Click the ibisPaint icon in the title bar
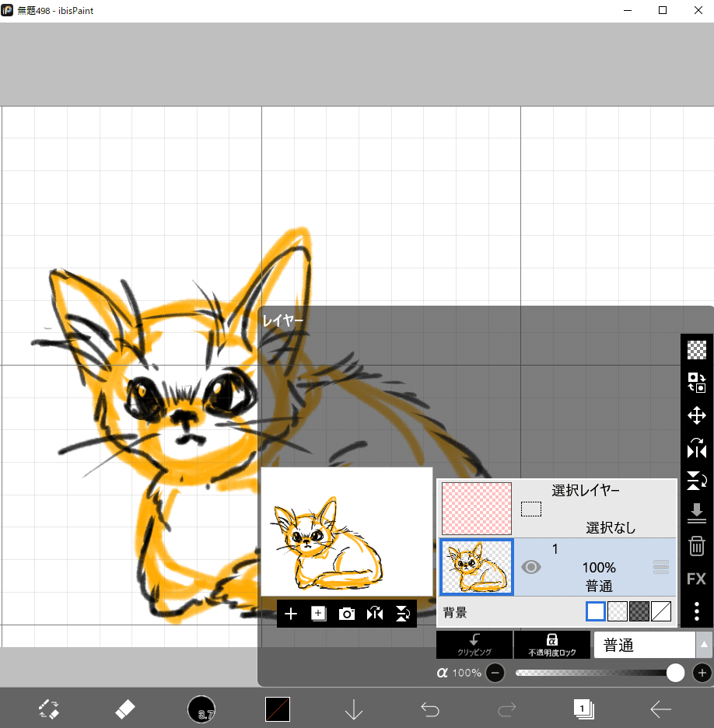The image size is (714, 728). tap(8, 10)
